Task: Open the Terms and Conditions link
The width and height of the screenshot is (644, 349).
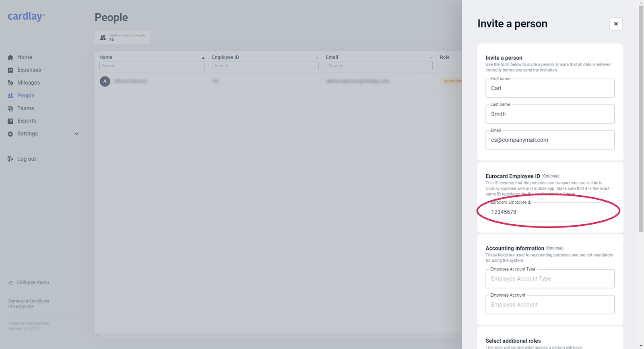Action: 29,301
